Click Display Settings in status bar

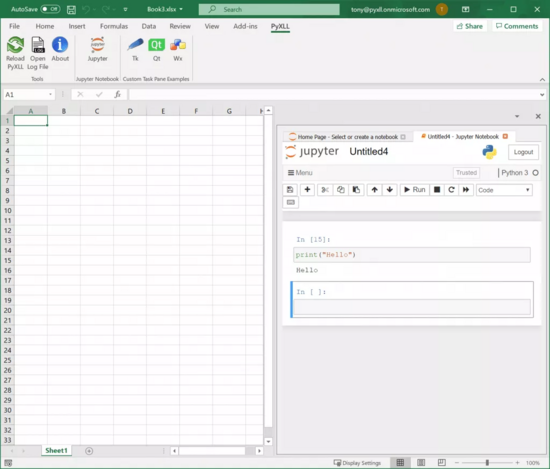pyautogui.click(x=357, y=463)
